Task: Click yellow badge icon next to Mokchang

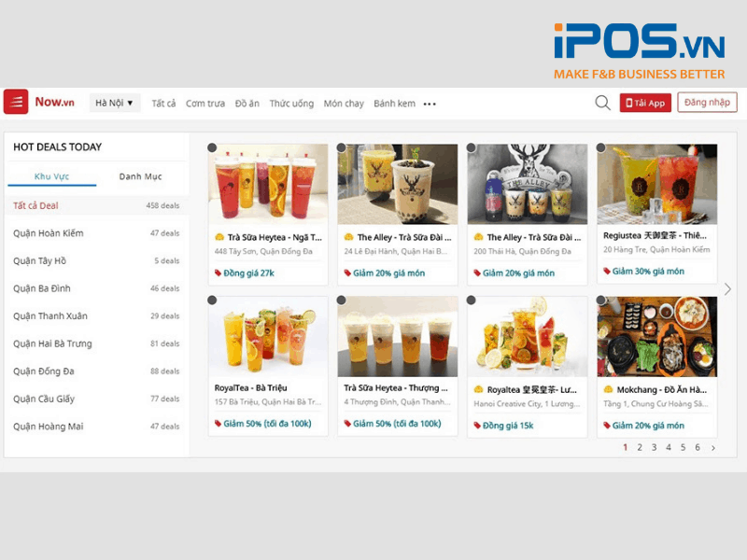Action: click(608, 389)
